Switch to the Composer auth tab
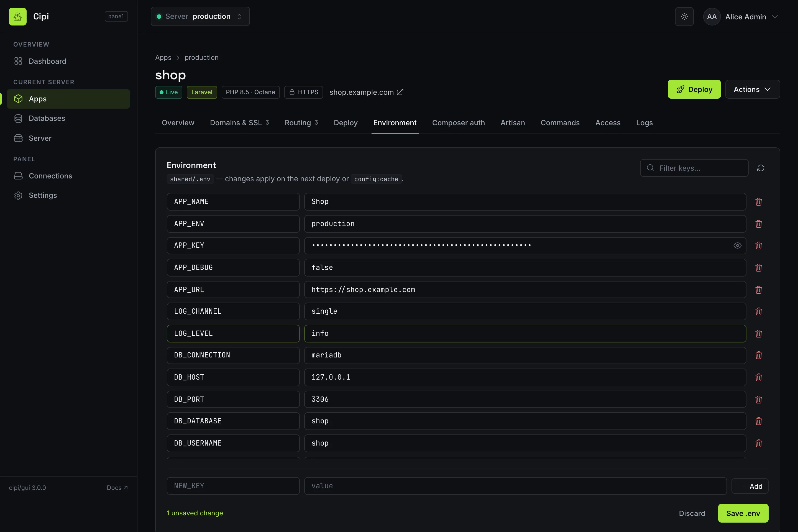 [458, 123]
